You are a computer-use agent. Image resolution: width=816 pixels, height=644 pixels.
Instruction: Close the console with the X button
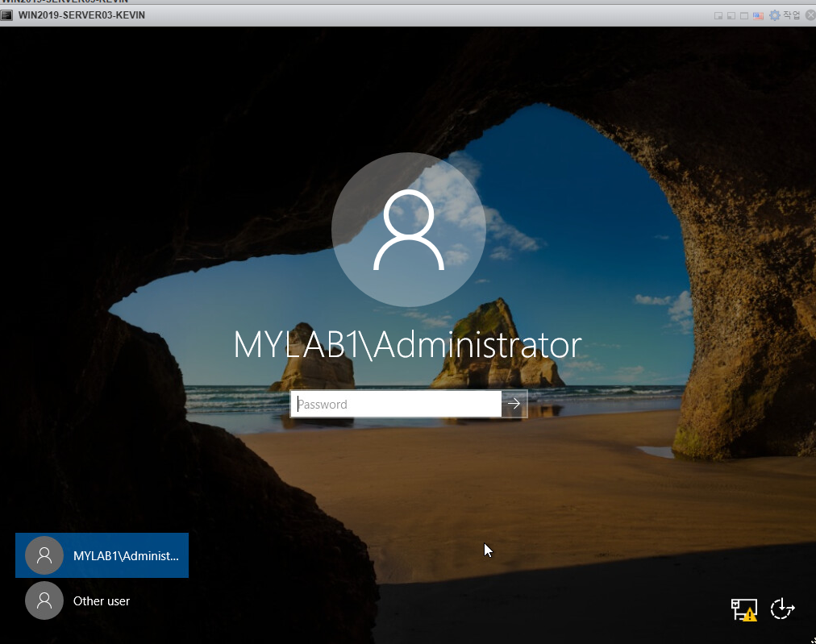tap(811, 15)
